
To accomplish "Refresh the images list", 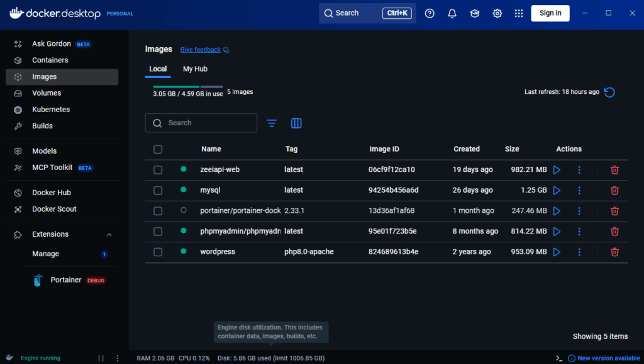I will 609,92.
